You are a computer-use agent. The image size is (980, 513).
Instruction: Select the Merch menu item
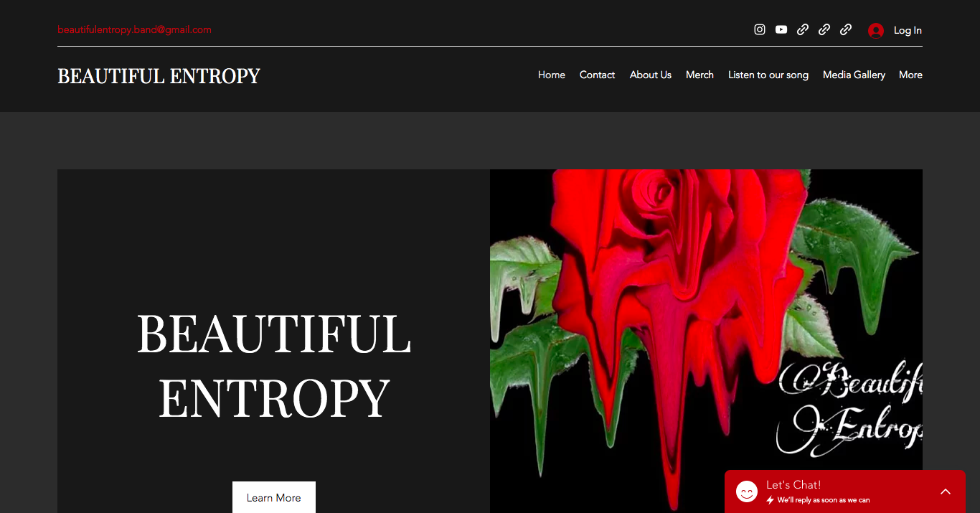pos(699,75)
